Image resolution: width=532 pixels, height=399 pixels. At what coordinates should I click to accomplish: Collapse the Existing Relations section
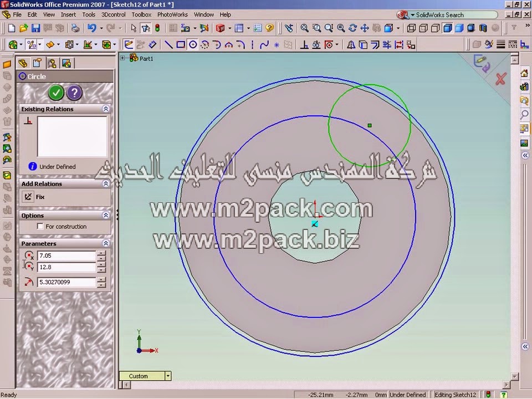(105, 109)
